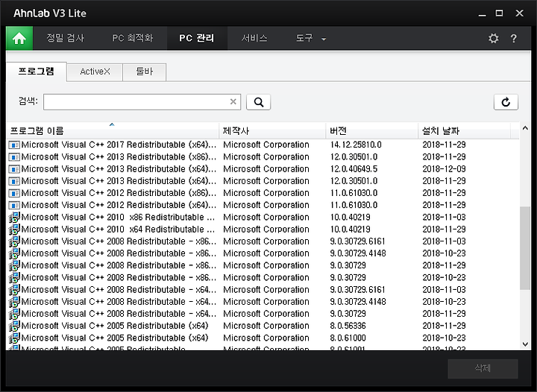537x392 pixels.
Task: Open the 서비스 menu
Action: click(254, 38)
